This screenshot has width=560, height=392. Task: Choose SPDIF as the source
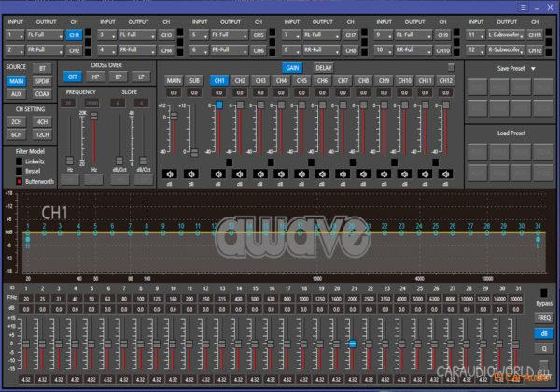click(42, 81)
